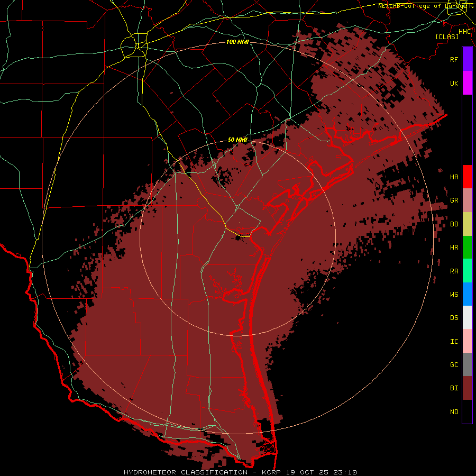Viewport: 476px width, 476px height.
Task: Click the UK magenta legend swatch
Action: pos(467,83)
